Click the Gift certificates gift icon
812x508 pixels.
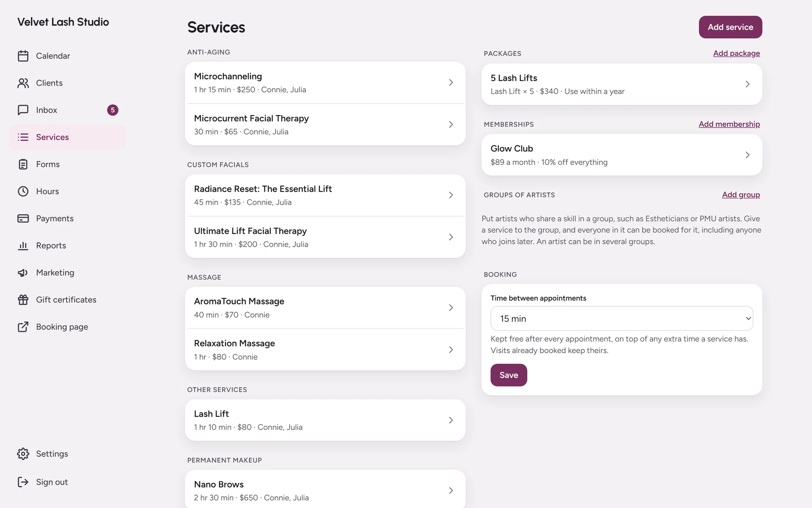(x=23, y=300)
